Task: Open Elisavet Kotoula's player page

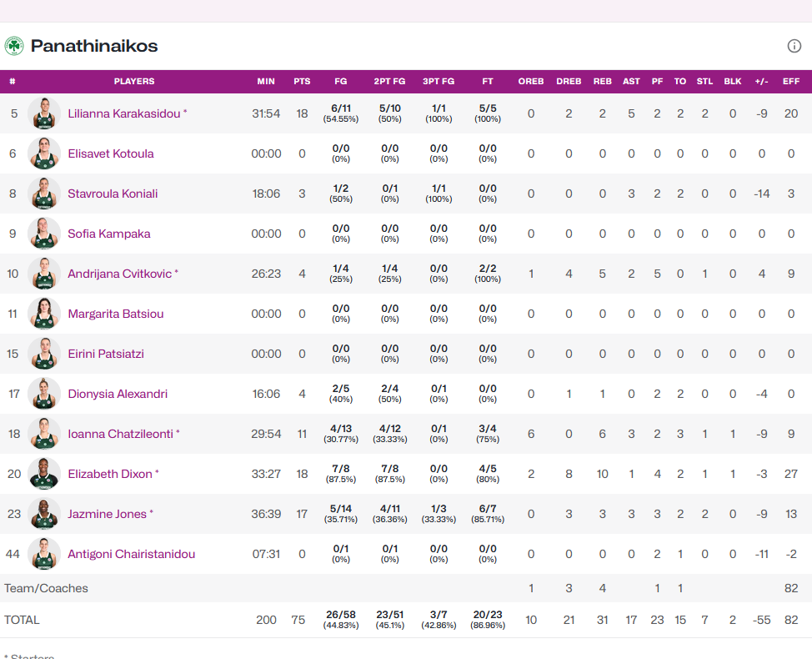Action: [111, 153]
